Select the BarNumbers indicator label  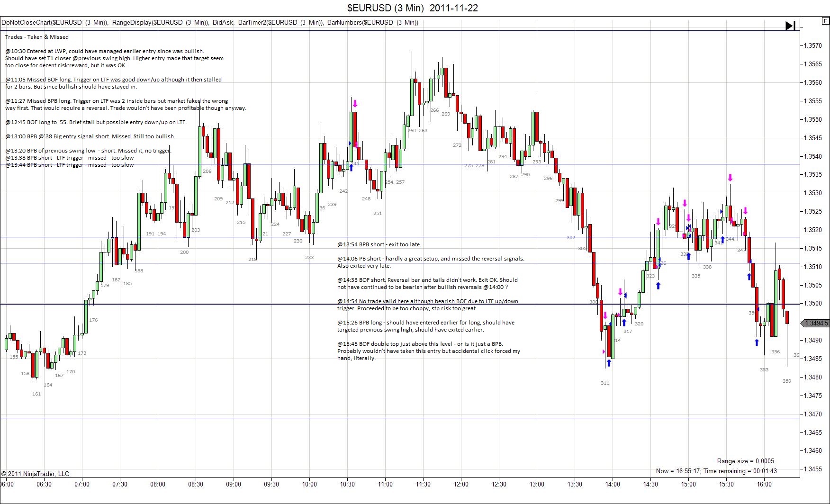[373, 22]
